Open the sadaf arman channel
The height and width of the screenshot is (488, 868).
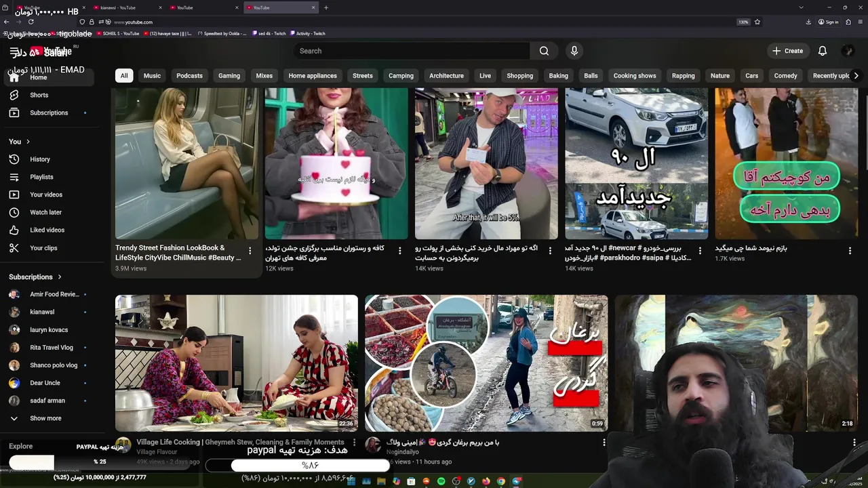point(47,401)
